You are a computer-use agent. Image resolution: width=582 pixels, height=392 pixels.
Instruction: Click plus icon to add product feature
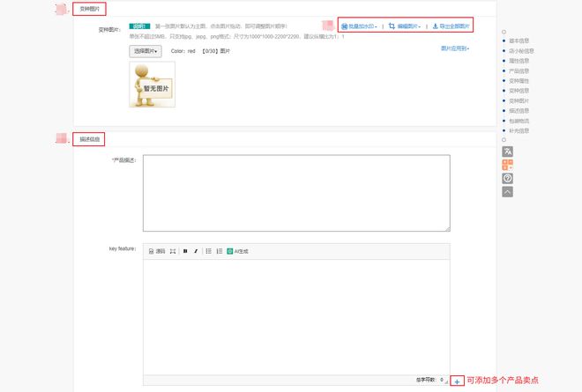click(457, 381)
